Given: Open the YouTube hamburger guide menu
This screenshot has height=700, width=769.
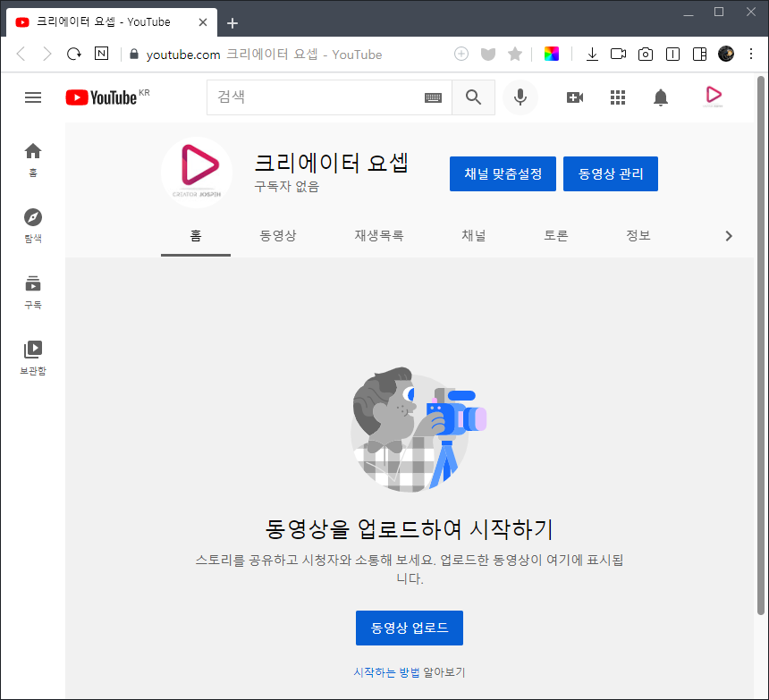Looking at the screenshot, I should 33,97.
